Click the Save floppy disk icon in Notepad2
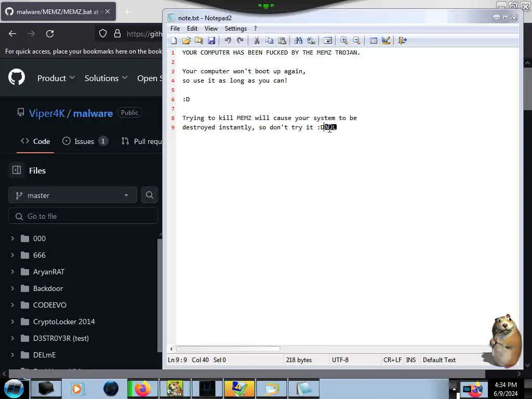Viewport: 532px width, 399px height. [211, 41]
